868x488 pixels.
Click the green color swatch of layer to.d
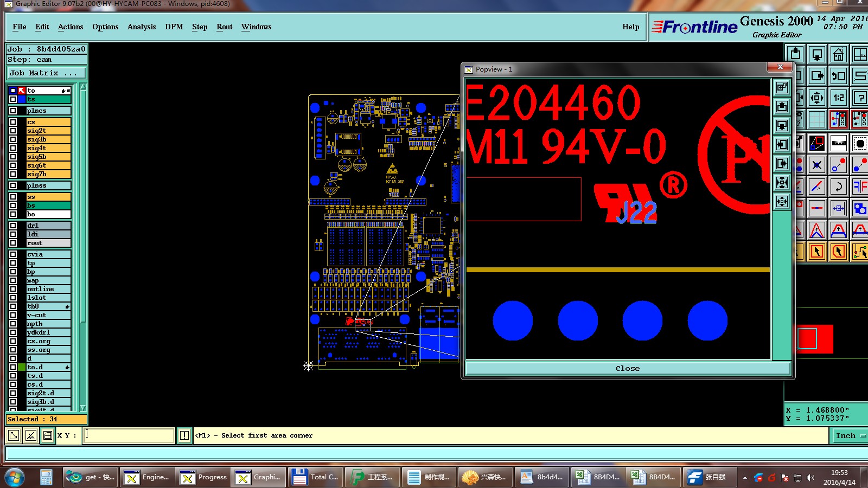22,367
